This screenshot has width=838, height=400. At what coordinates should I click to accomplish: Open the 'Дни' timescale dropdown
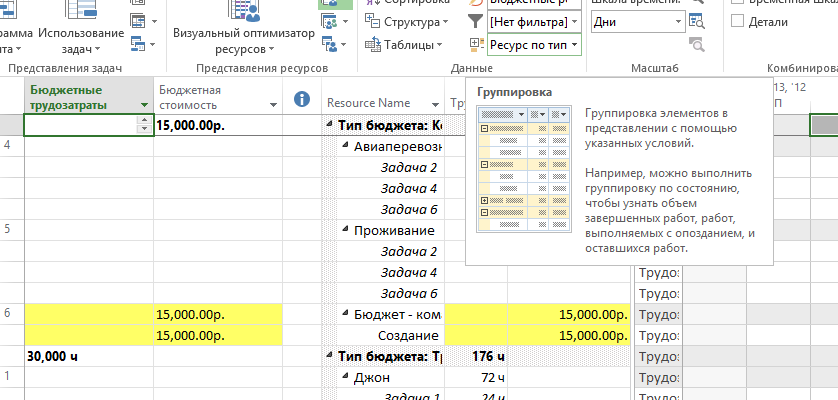(679, 21)
